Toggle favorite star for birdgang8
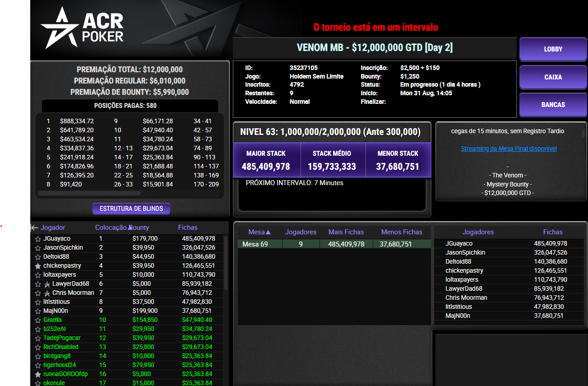The height and width of the screenshot is (386, 588). (38, 356)
